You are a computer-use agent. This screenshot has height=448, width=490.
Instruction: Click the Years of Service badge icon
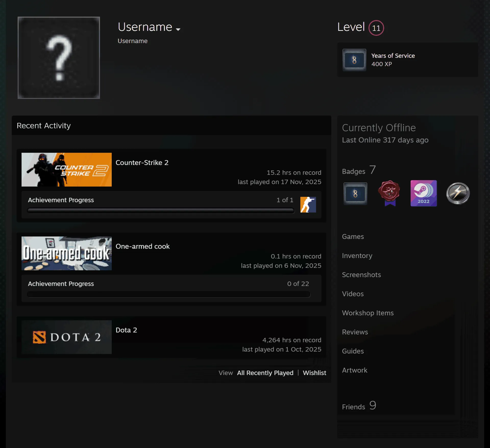point(354,60)
